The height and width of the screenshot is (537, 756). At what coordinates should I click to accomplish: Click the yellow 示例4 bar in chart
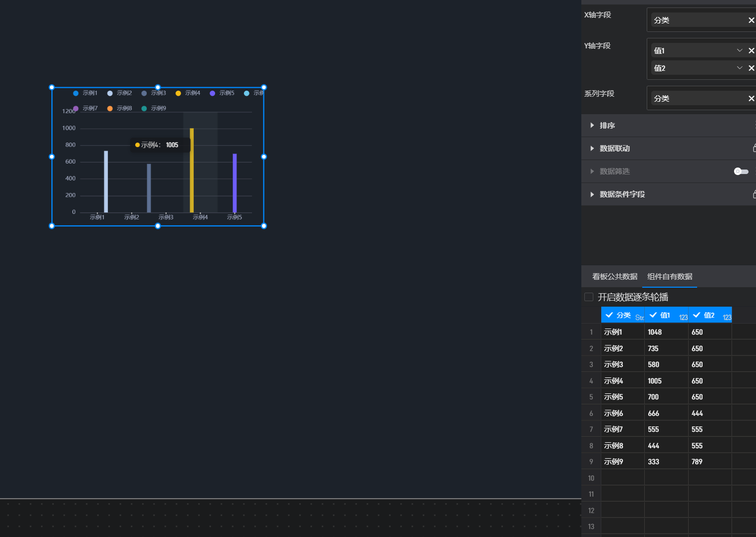coord(192,170)
